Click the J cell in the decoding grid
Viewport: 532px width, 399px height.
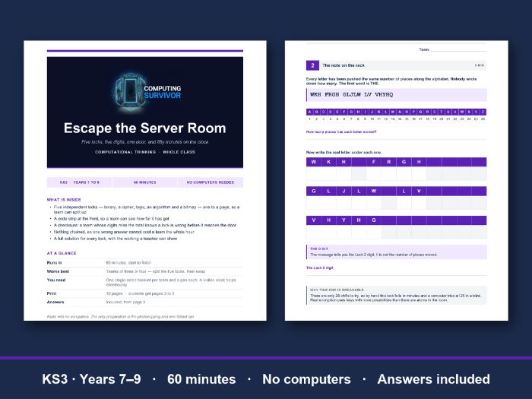pos(344,191)
